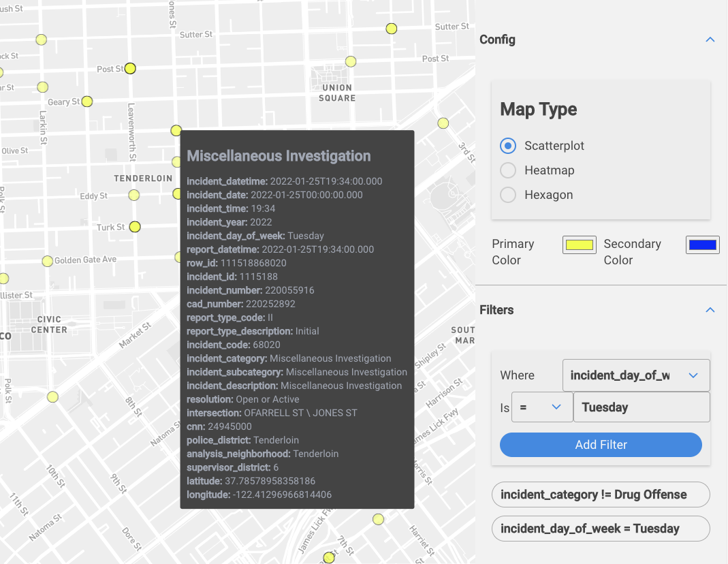Viewport: 728px width, 564px height.
Task: Click the latitude 37.78578958358186 row
Action: (x=251, y=481)
